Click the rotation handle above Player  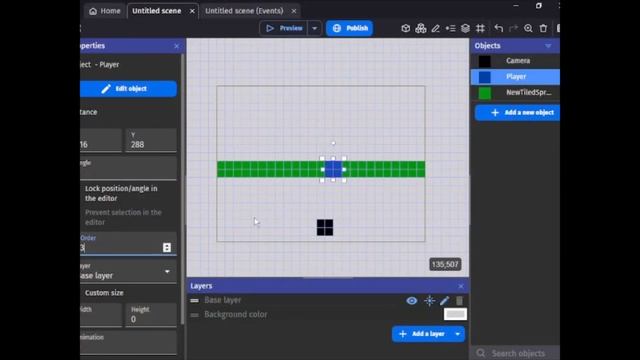click(x=333, y=143)
